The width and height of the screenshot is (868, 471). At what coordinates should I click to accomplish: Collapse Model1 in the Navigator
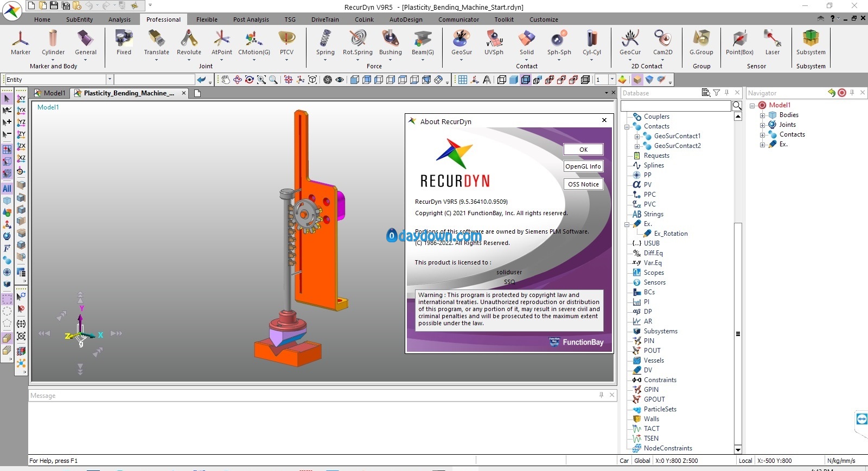[752, 105]
